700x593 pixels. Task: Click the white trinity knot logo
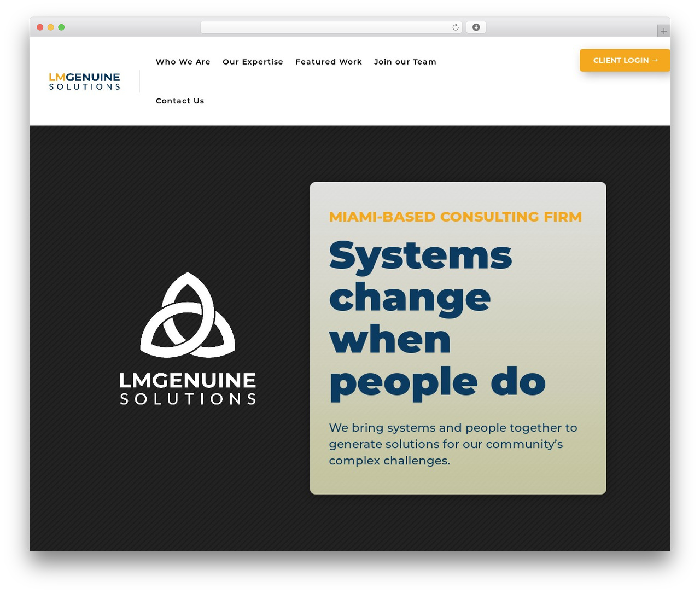click(x=188, y=315)
